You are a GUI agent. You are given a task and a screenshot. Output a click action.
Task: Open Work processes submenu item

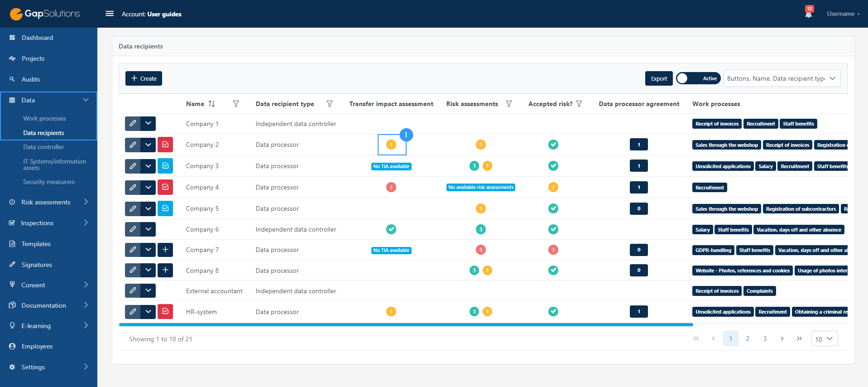tap(44, 118)
